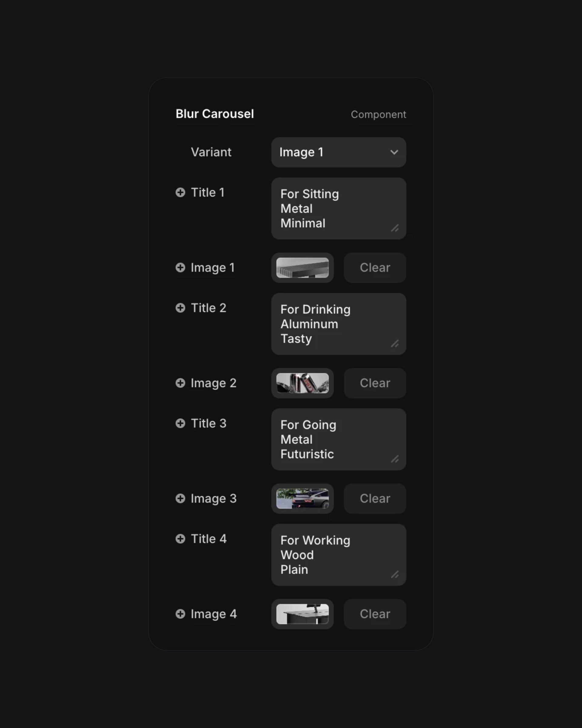Click the Component label tab
The width and height of the screenshot is (582, 728).
[378, 114]
